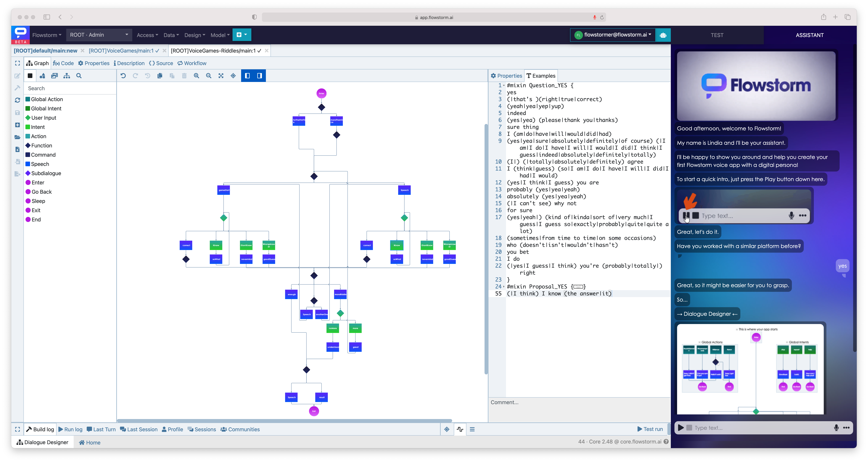Open the shapes palette icon
This screenshot has height=462, width=868.
pos(42,76)
